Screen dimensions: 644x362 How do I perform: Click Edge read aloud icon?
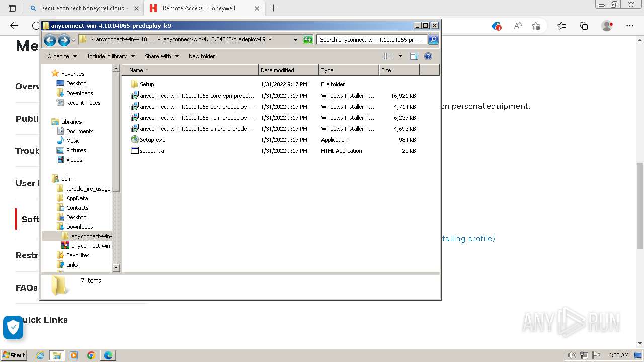517,26
